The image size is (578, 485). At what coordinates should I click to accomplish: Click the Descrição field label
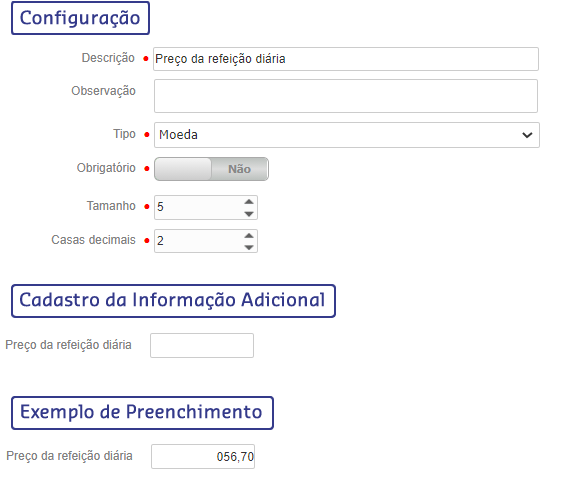(108, 58)
